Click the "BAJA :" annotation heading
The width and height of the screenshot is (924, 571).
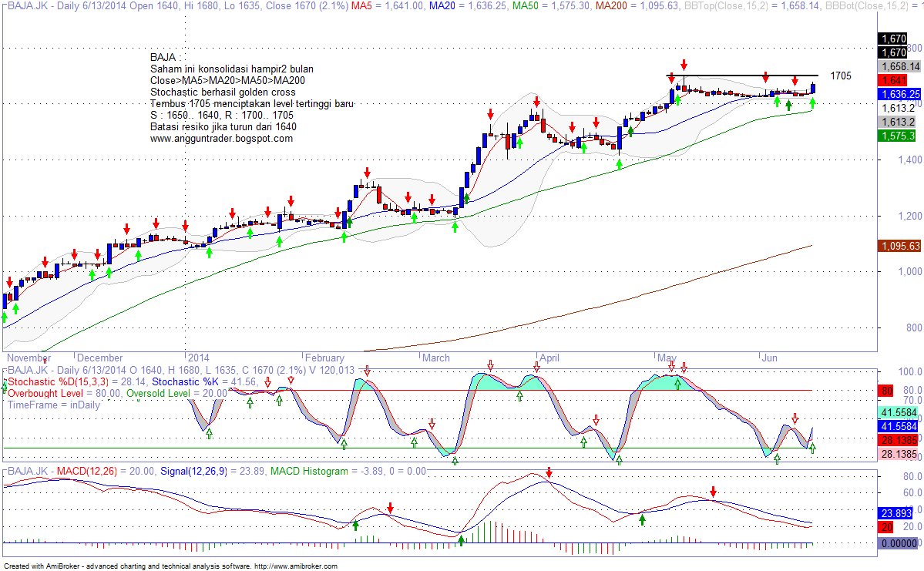(165, 57)
